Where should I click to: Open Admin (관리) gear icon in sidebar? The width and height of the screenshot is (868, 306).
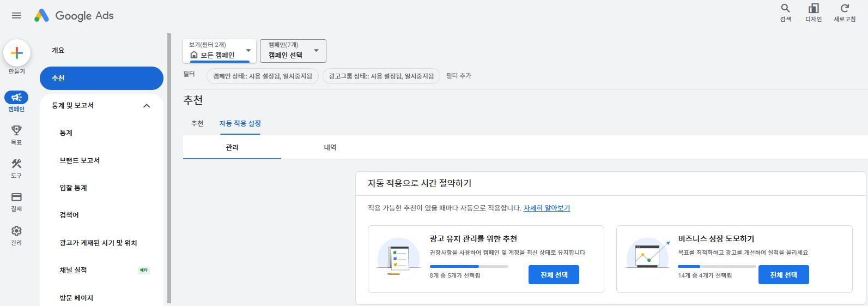[x=16, y=231]
